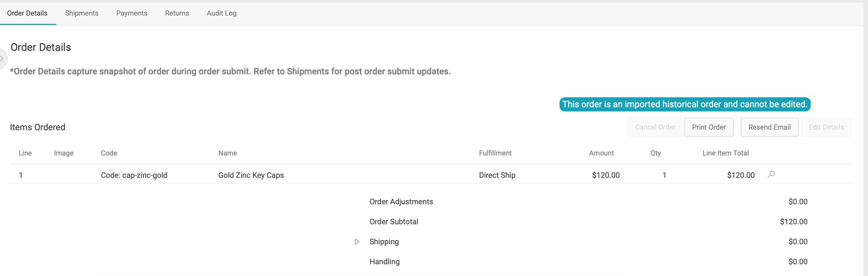Open the line item detail magnifier for Gold Zinc Key Caps
The image size is (868, 276).
771,175
